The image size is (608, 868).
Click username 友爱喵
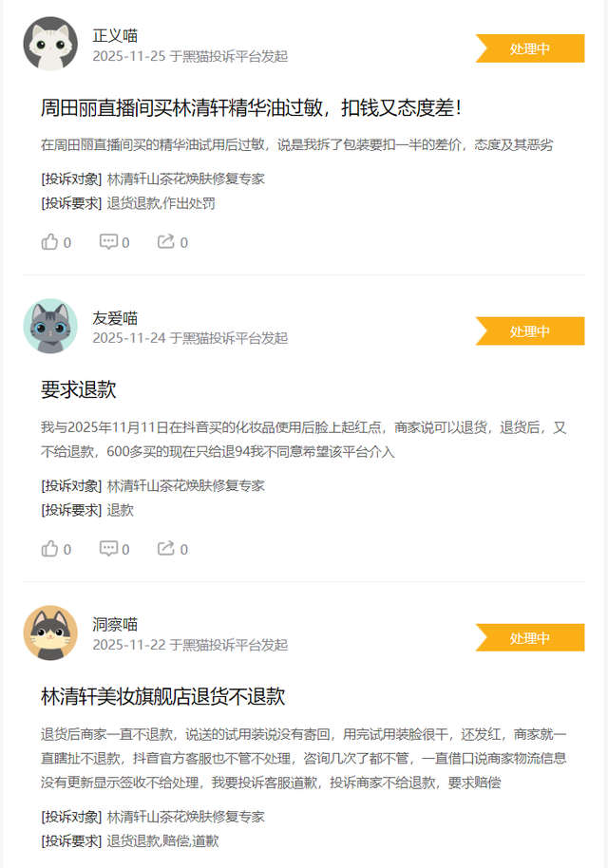click(x=115, y=318)
